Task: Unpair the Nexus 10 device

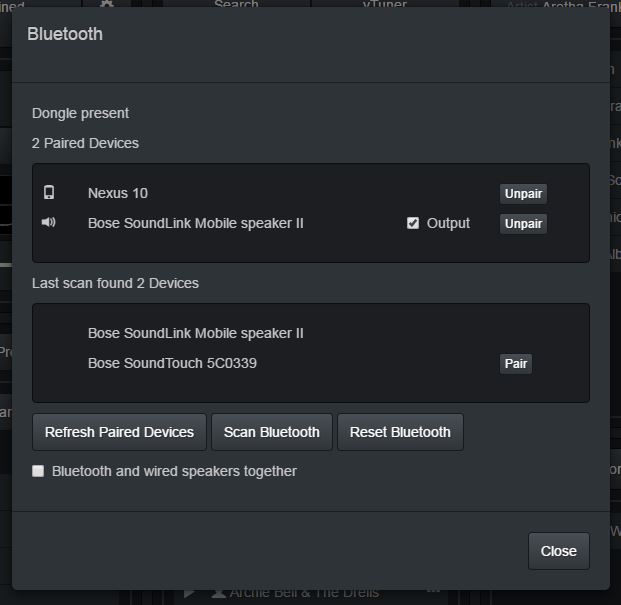Action: tap(523, 194)
